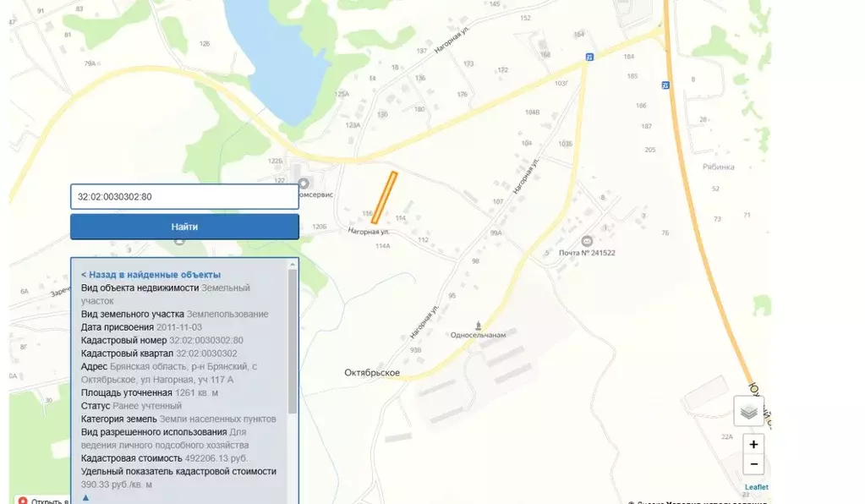Open the Leaflet attribution link
This screenshot has height=504, width=865.
(x=756, y=487)
